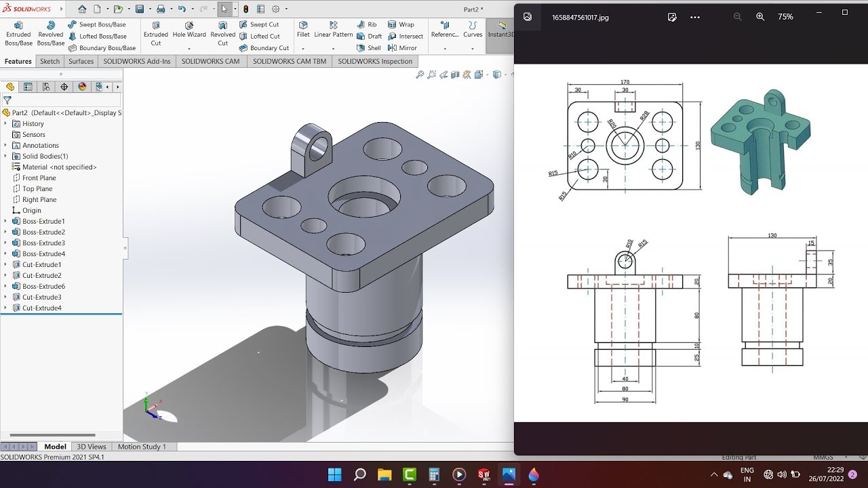Viewport: 868px width, 488px height.
Task: Activate the Extruded Cut tool
Action: pos(156,34)
